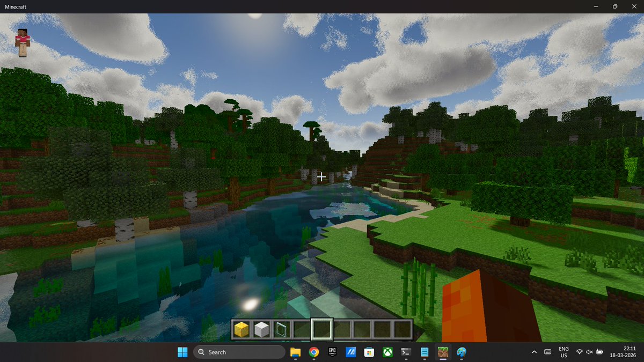Click the taskbar Search box
Image resolution: width=644 pixels, height=362 pixels.
coord(239,352)
